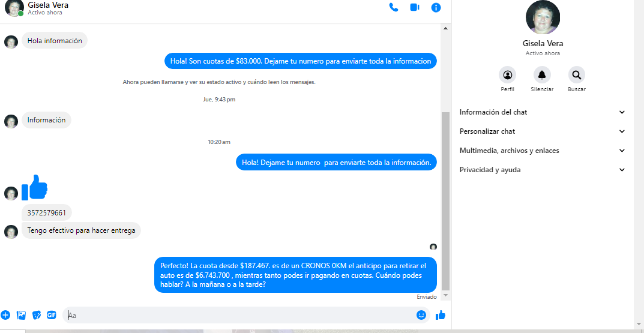Click Buscar to search in conversation
Screen dimensions: 644x333
[576, 75]
